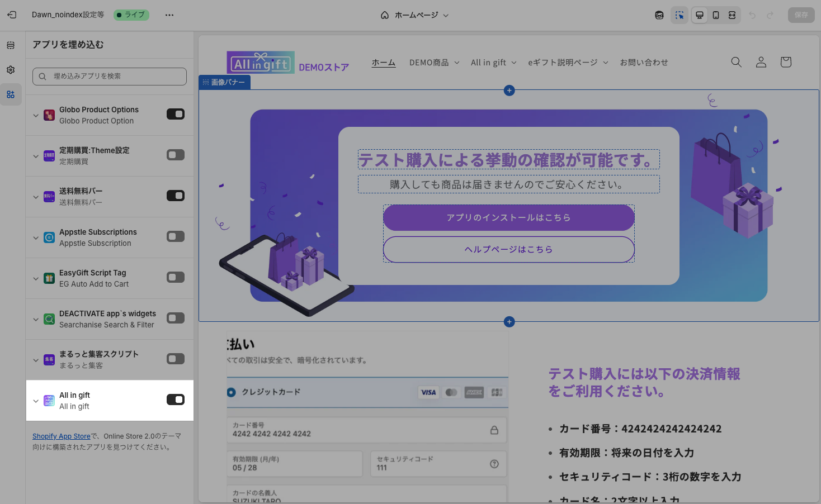Open the eギフト説明ページ navigation menu
Screen dimensions: 821x504
click(x=568, y=63)
